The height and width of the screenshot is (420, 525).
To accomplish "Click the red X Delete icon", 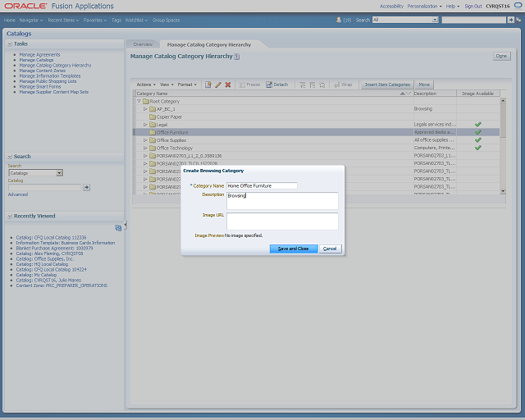I will 228,84.
